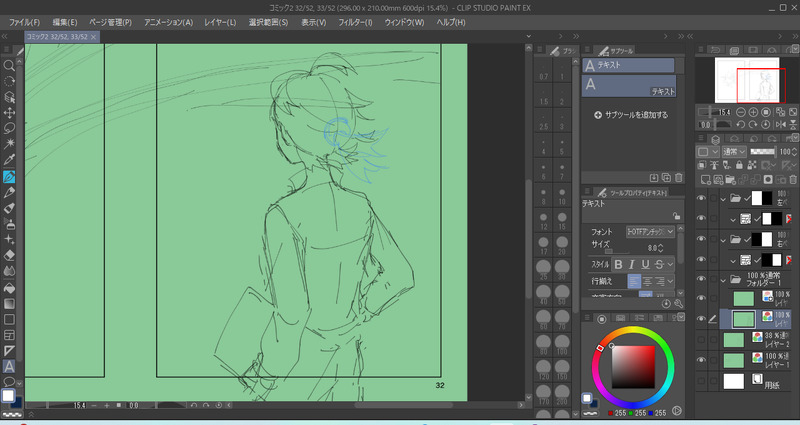Select the Eyedropper tool
800x425 pixels.
(x=9, y=160)
